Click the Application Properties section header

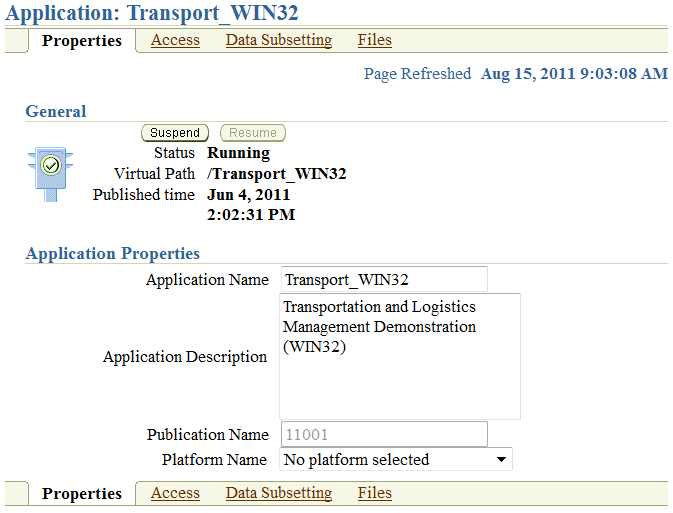113,254
